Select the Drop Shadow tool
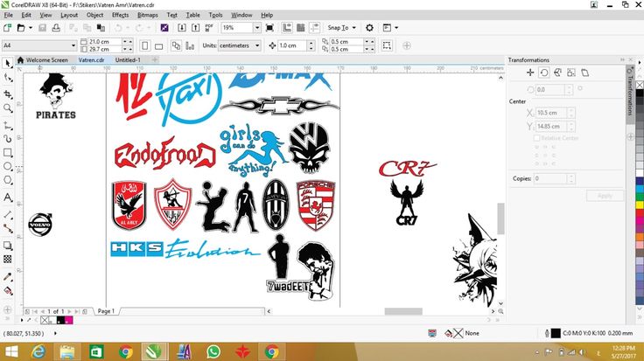Screen dimensions: 644x361 click(7, 246)
